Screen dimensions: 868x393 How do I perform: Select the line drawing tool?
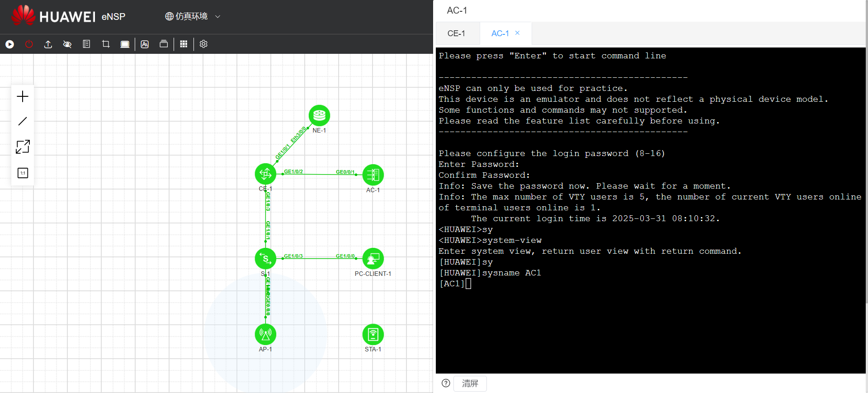pyautogui.click(x=23, y=121)
